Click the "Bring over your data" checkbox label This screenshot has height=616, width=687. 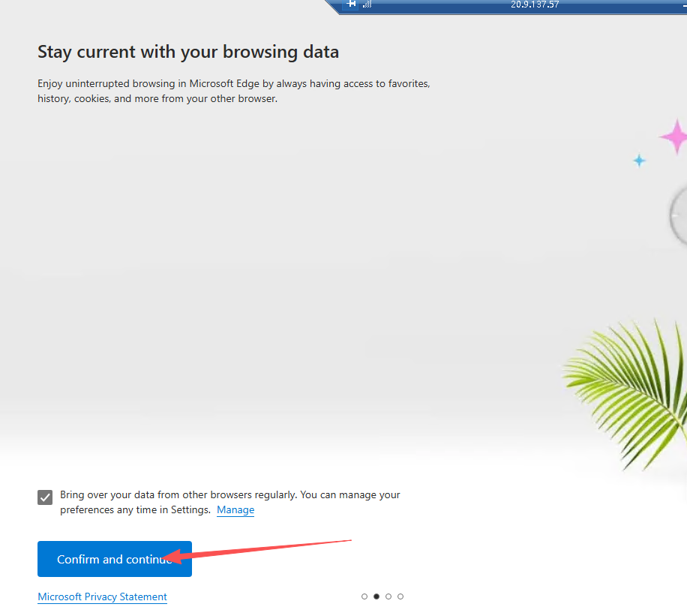click(229, 495)
